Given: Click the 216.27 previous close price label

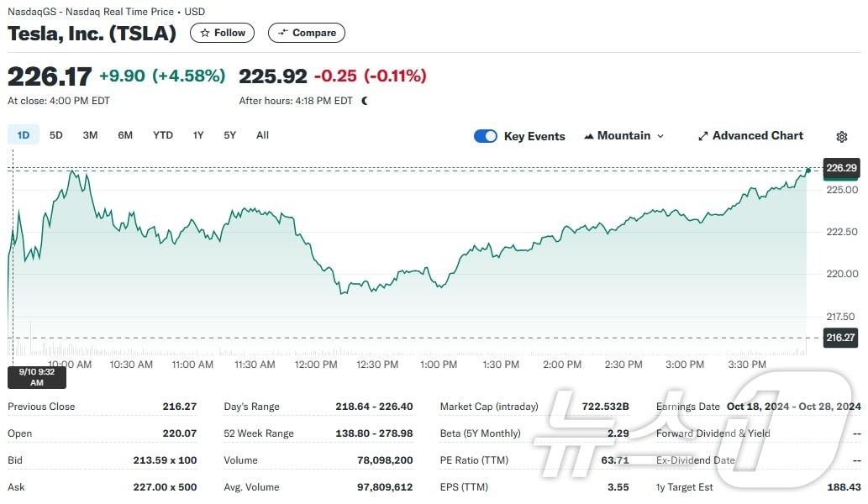Looking at the screenshot, I should pos(841,339).
